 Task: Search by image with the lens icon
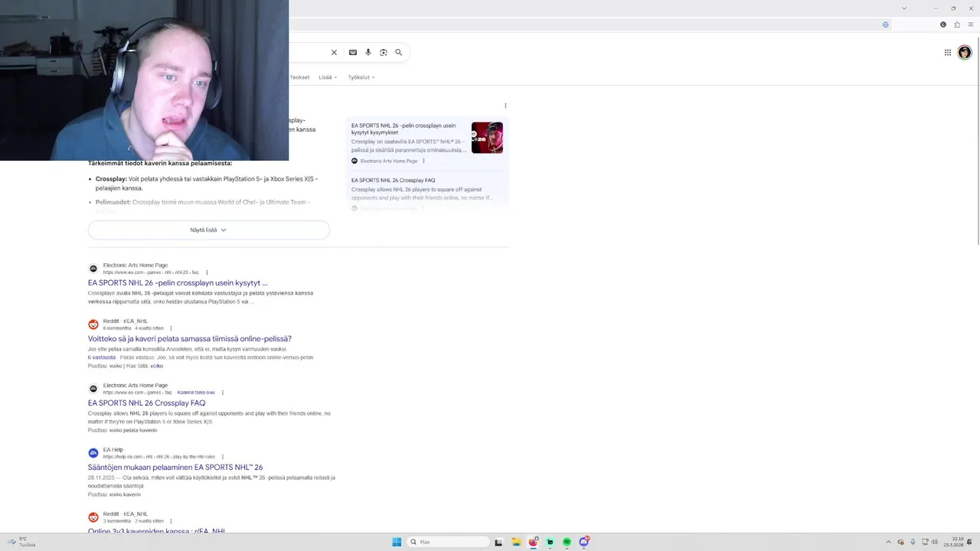point(384,52)
